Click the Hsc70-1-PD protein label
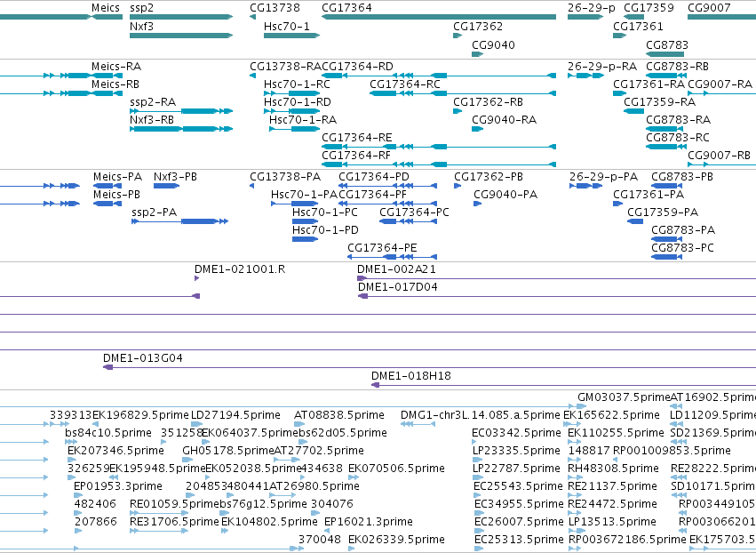Screen dimensions: 756x553 tap(325, 230)
